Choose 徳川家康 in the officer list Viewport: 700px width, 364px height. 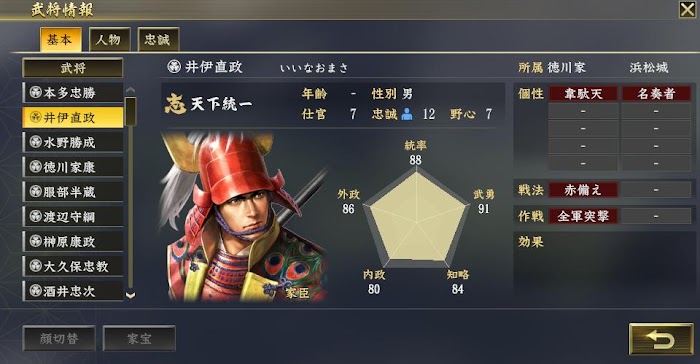tap(73, 167)
